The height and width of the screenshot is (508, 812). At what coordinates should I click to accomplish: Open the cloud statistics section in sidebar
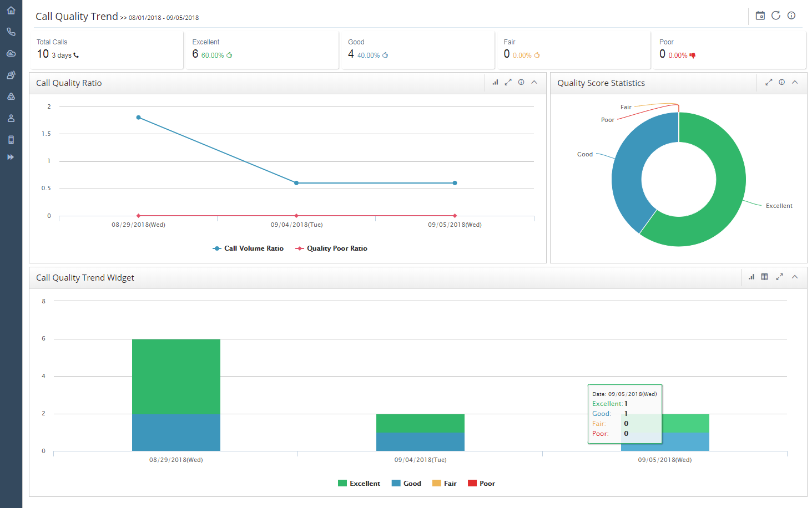pos(11,53)
